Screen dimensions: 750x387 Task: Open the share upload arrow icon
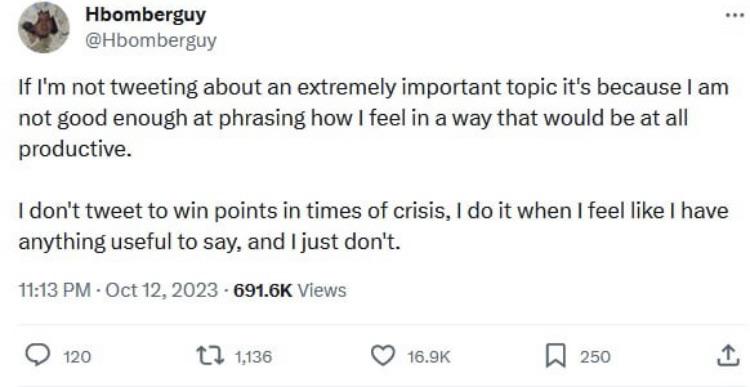[x=726, y=356]
